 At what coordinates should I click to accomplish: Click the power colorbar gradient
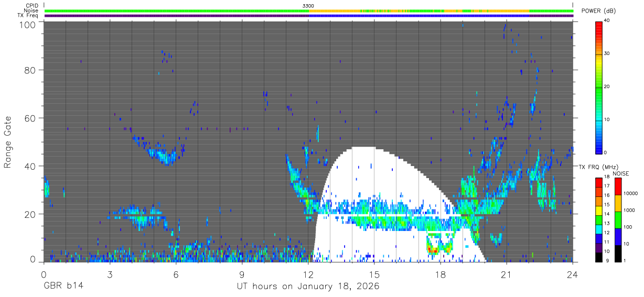599,87
